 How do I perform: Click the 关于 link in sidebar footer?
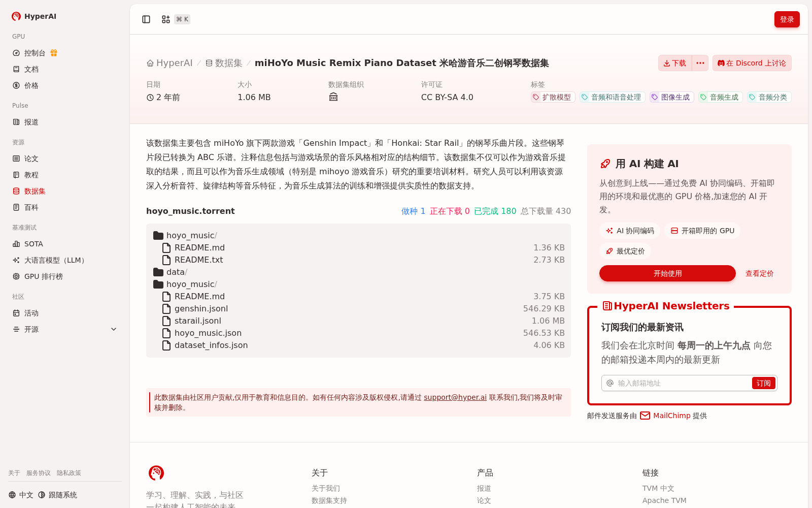[14, 473]
